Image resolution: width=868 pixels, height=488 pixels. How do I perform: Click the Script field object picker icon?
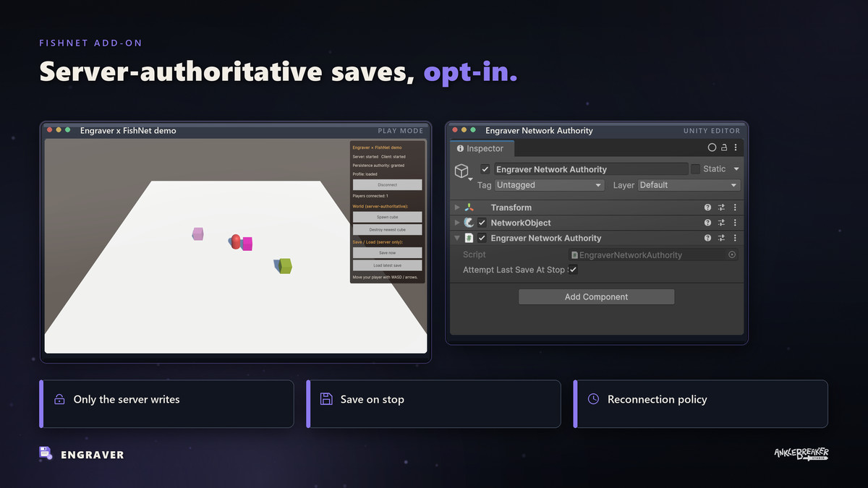(x=732, y=254)
